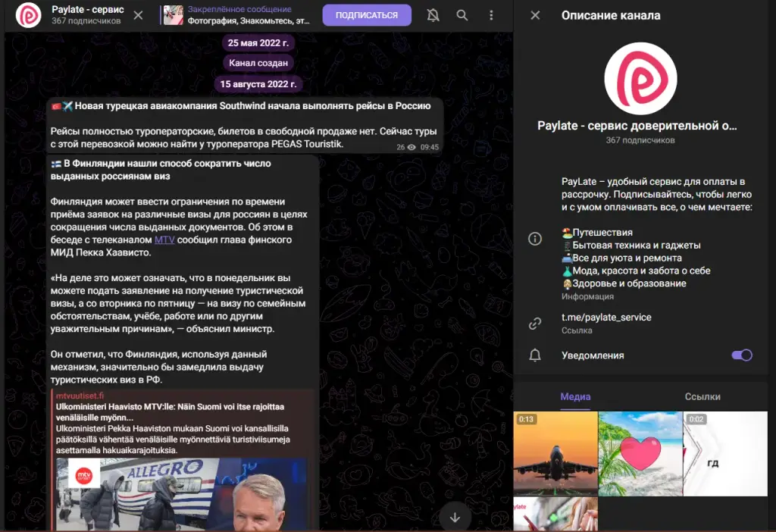Click the bell icon beside Уведомления
The image size is (776, 532).
[x=535, y=355]
